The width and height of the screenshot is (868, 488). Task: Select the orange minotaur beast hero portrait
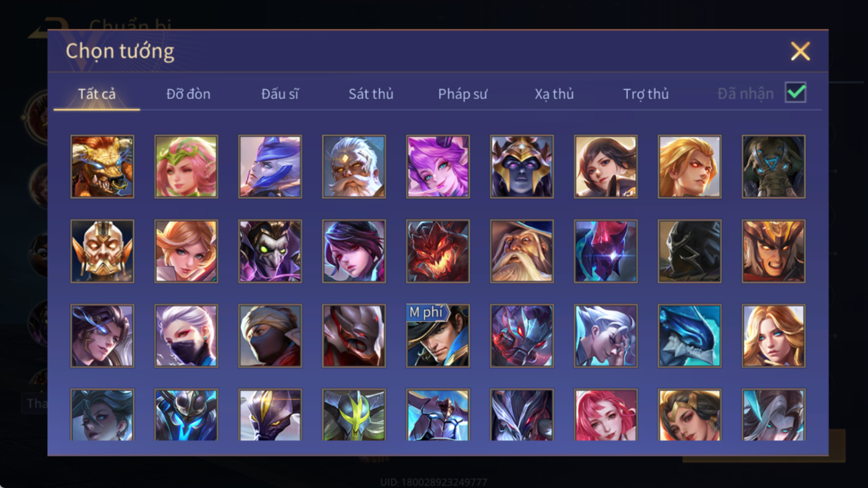point(102,167)
